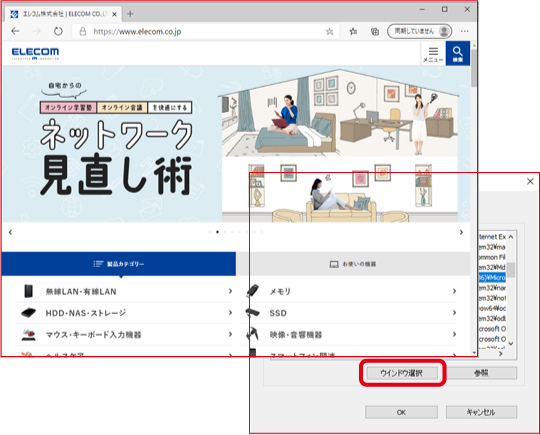
Task: Select the 'ternet Ex' list entry
Action: (492, 237)
